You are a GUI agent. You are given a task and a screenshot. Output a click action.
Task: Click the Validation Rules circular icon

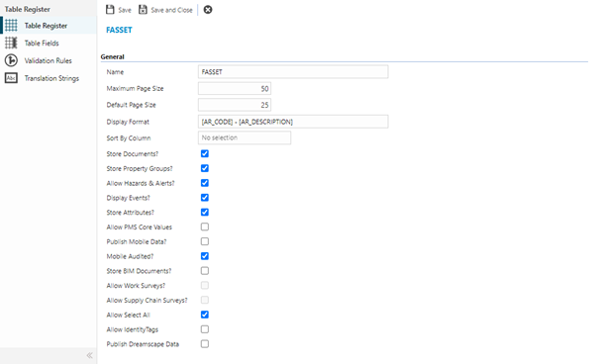(x=11, y=60)
